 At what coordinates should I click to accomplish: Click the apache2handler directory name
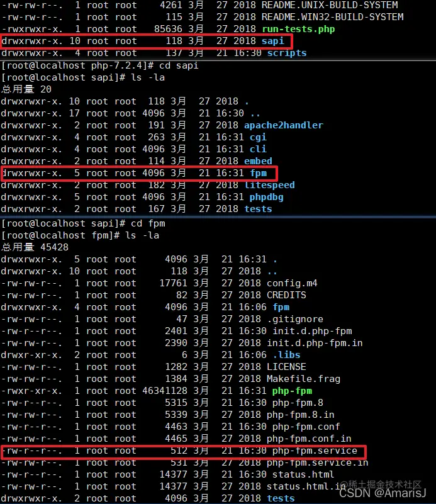(x=284, y=125)
